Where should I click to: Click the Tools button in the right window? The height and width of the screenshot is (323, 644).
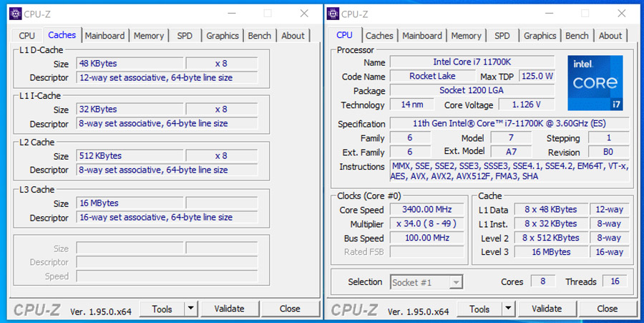pyautogui.click(x=479, y=309)
